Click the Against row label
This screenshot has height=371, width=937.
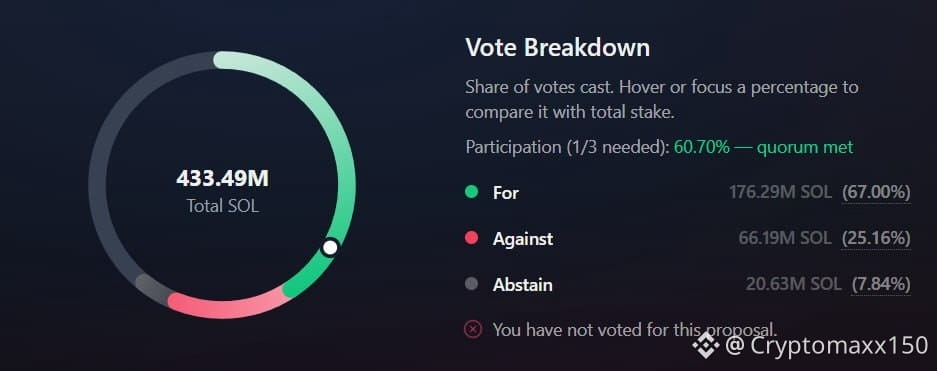coord(523,238)
